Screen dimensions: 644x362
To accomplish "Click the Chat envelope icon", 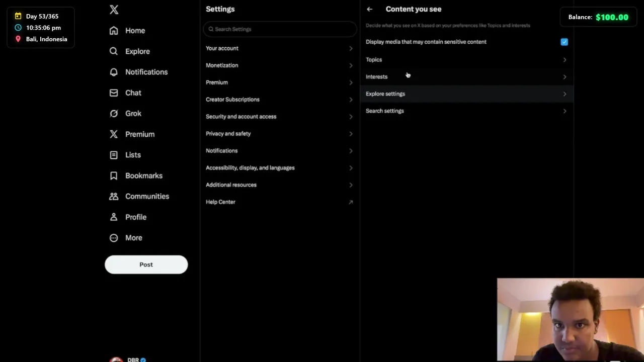I will [x=114, y=93].
